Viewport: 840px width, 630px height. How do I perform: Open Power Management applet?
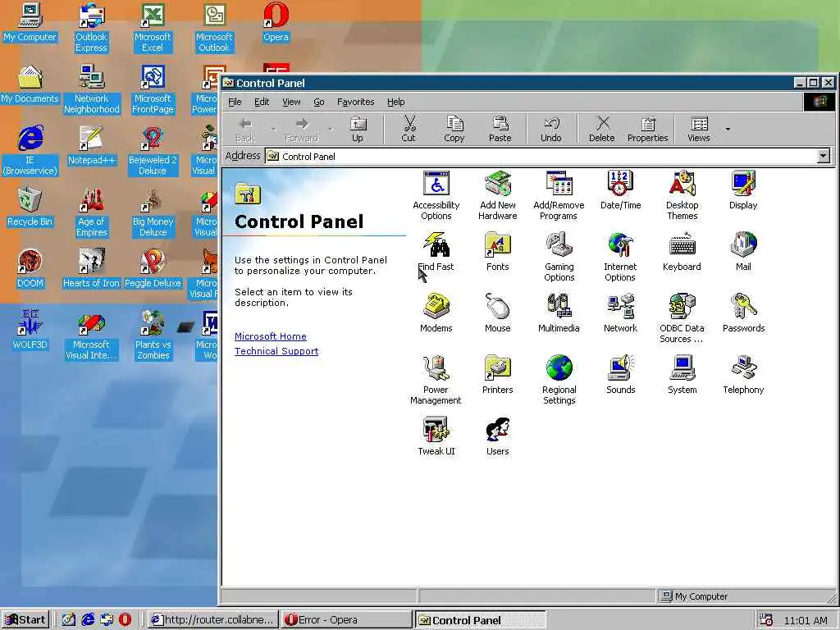pyautogui.click(x=436, y=380)
